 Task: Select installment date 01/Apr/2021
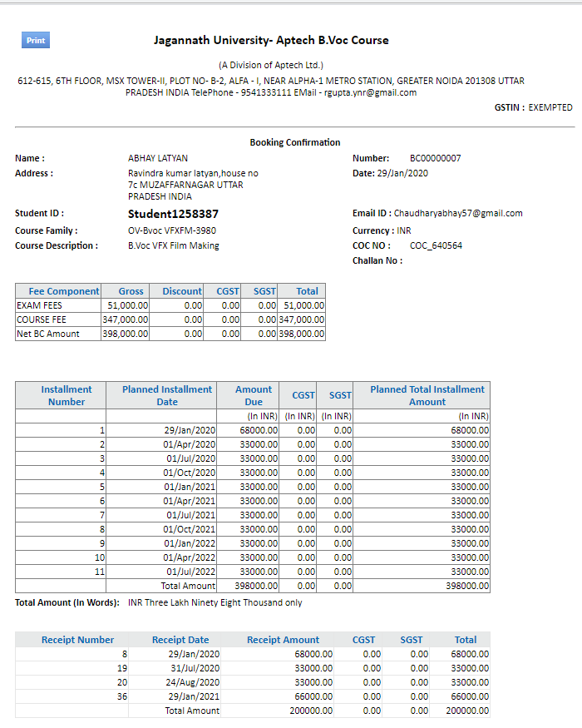190,502
